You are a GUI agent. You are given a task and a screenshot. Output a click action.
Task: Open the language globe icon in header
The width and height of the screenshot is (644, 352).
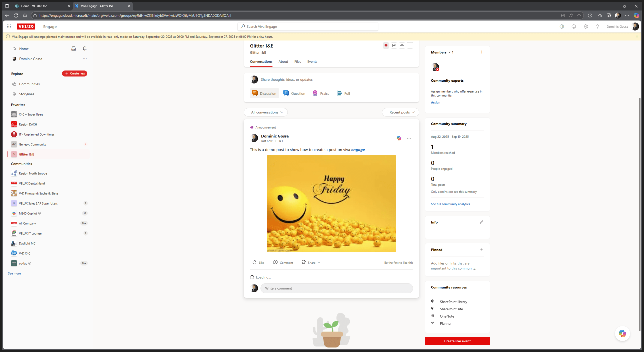click(x=562, y=26)
